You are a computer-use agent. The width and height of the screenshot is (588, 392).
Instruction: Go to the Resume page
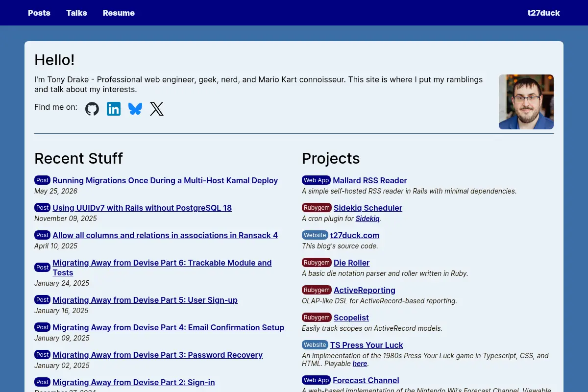click(x=119, y=13)
